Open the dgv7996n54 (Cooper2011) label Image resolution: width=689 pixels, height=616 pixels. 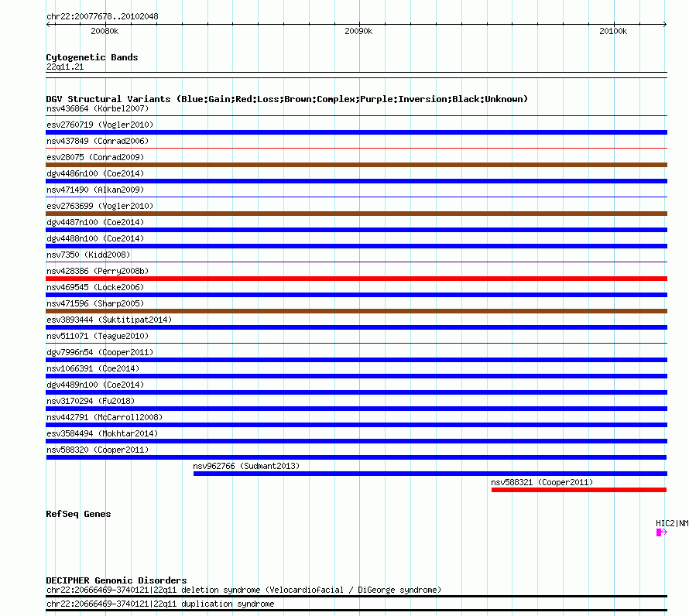[100, 352]
